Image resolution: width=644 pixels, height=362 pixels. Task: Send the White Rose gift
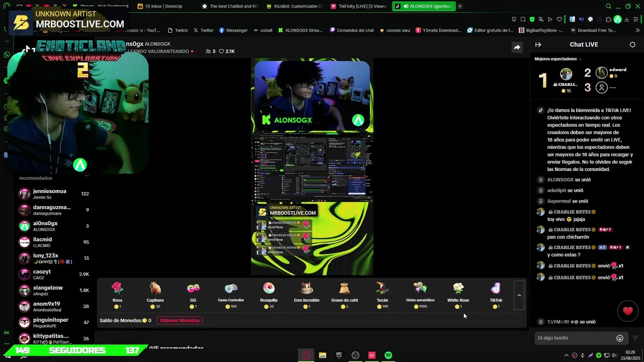pyautogui.click(x=458, y=295)
